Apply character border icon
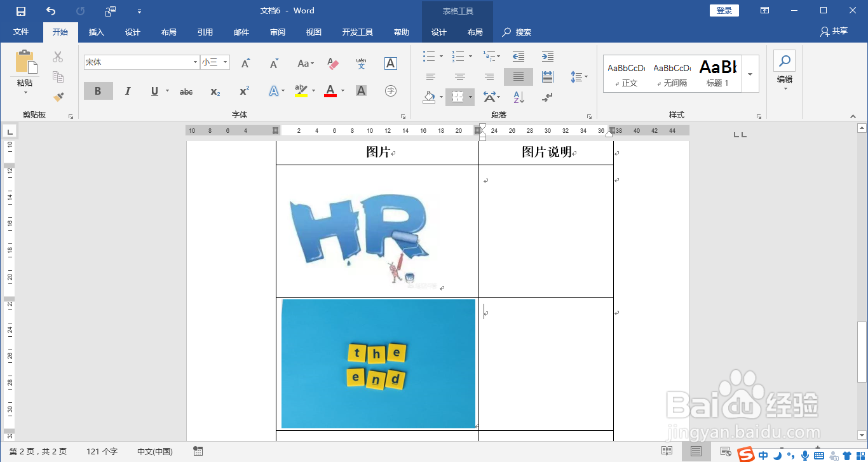This screenshot has height=462, width=868. point(391,63)
